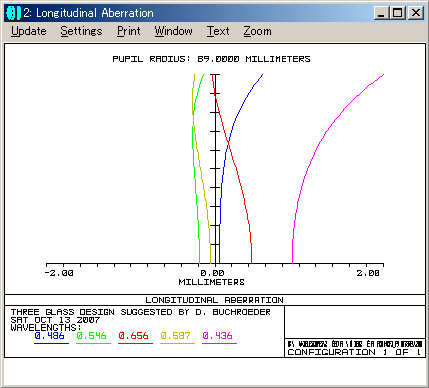Open the Zoom menu

257,31
